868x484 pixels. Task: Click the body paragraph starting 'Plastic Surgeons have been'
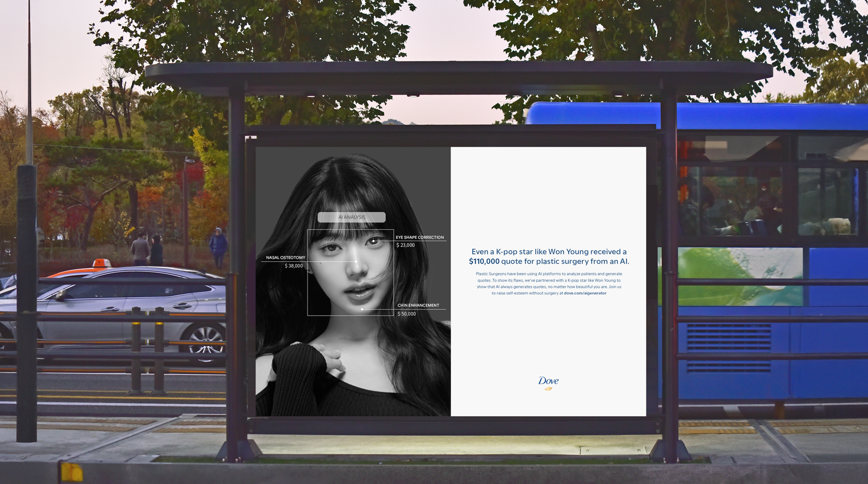(549, 283)
